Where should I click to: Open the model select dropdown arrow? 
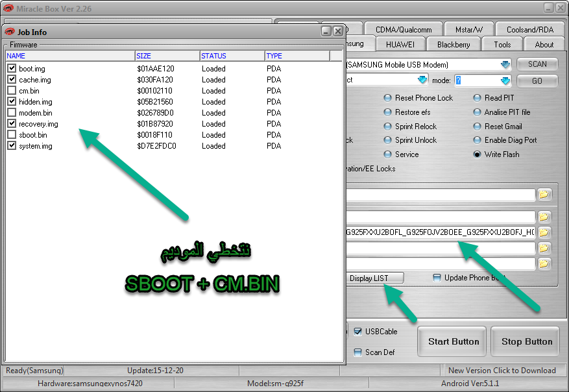click(422, 79)
